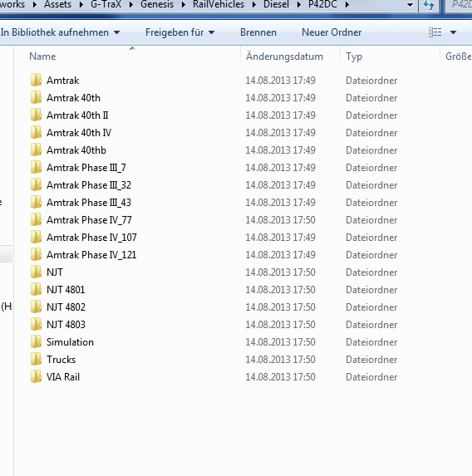Click Dateiordner type in the Amtrak 40thb row
The image size is (472, 476).
click(371, 150)
